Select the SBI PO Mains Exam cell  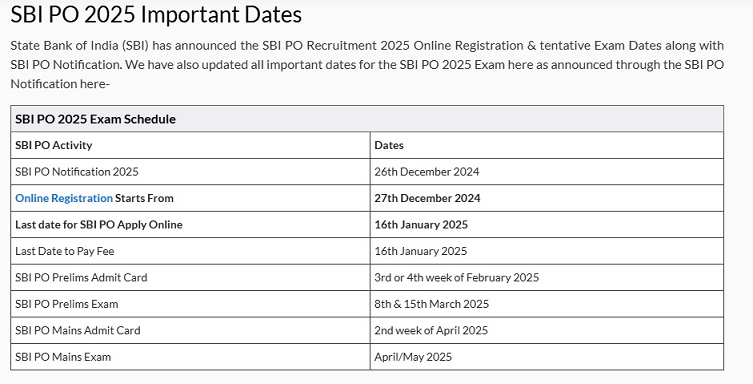click(x=190, y=357)
